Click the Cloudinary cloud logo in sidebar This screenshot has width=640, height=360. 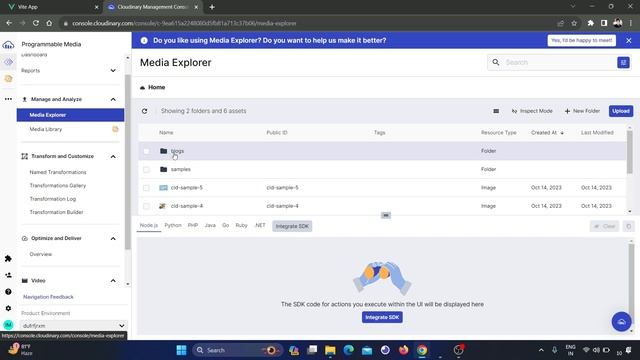8,44
